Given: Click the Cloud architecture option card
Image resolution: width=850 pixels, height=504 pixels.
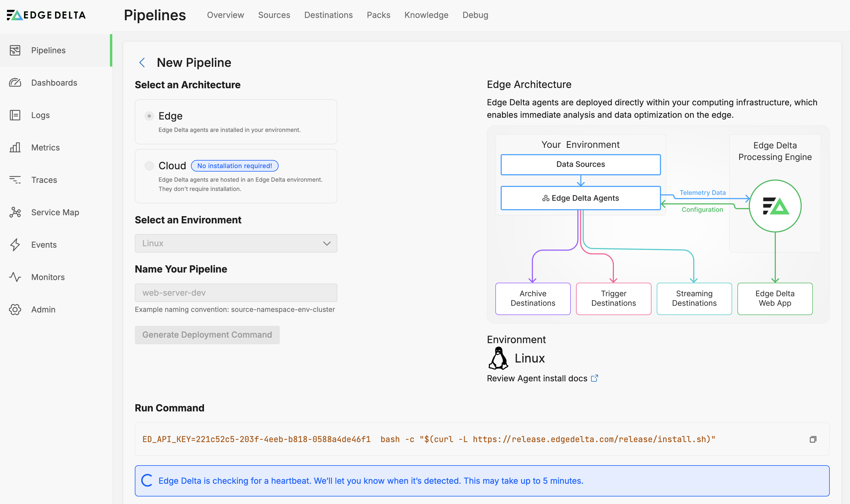Looking at the screenshot, I should tap(236, 176).
